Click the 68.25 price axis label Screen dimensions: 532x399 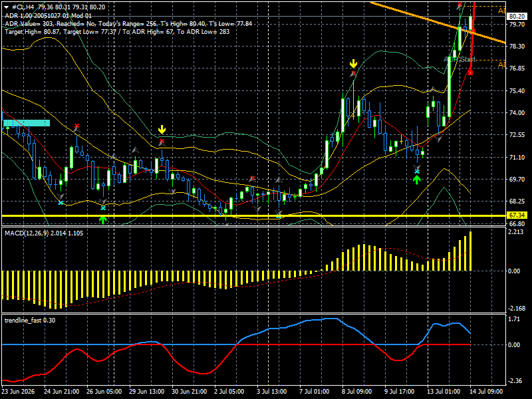click(517, 201)
